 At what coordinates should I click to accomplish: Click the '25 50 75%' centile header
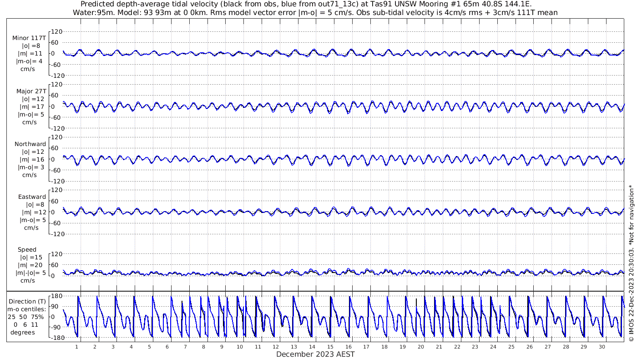coord(26,316)
